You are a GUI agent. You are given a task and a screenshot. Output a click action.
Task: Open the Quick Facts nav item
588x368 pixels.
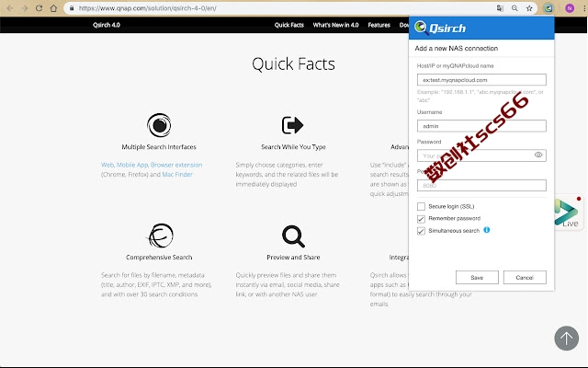click(x=288, y=25)
